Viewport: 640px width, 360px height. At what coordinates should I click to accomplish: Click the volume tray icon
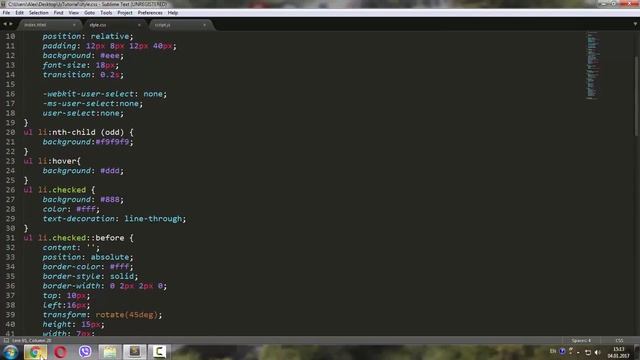(598, 352)
